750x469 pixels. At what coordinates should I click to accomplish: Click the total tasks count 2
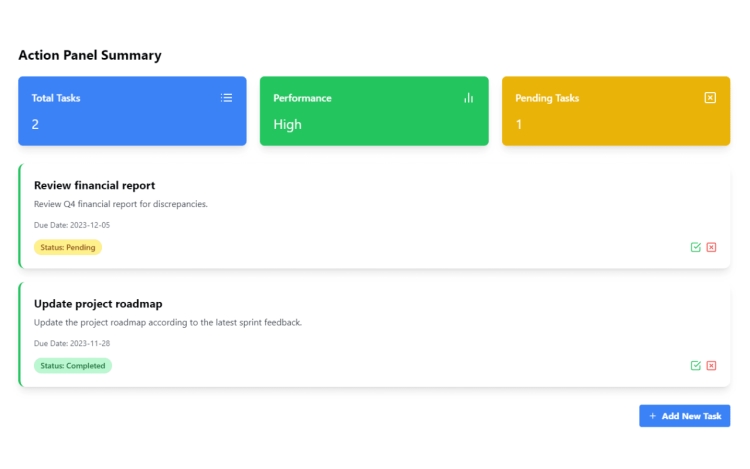[35, 125]
